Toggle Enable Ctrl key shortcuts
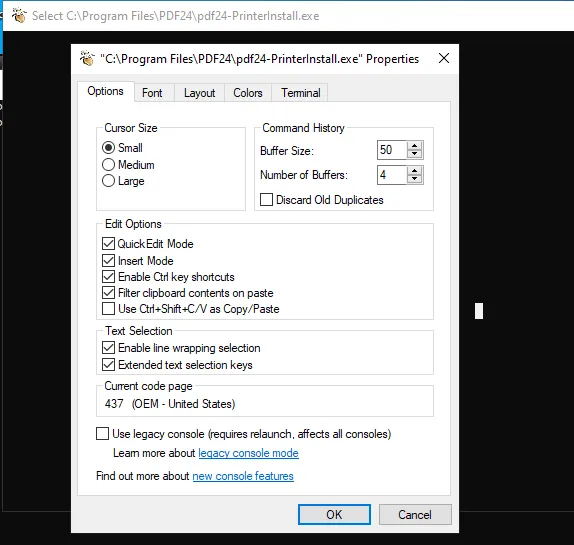This screenshot has width=574, height=545. click(108, 277)
